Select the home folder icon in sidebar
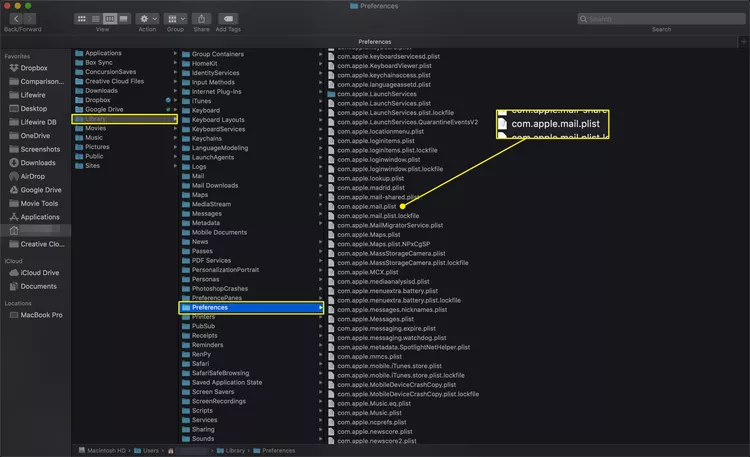Viewport: 750px width, 457px height. click(14, 230)
